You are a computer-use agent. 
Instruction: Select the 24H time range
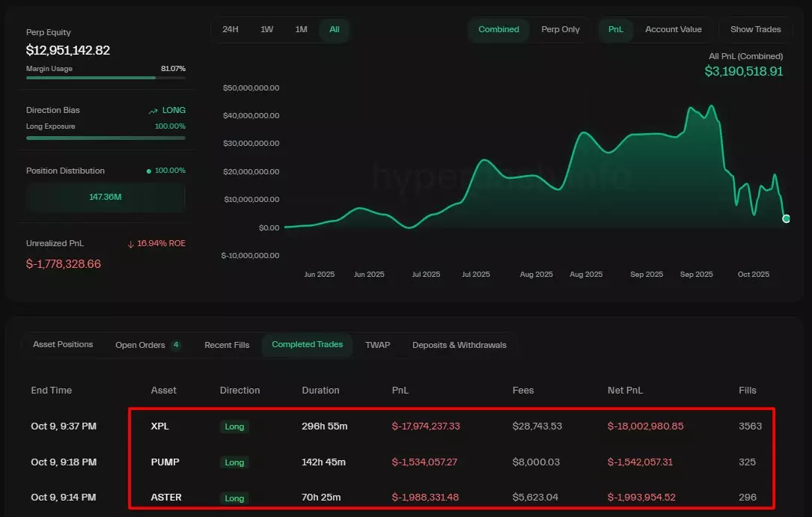click(x=231, y=29)
